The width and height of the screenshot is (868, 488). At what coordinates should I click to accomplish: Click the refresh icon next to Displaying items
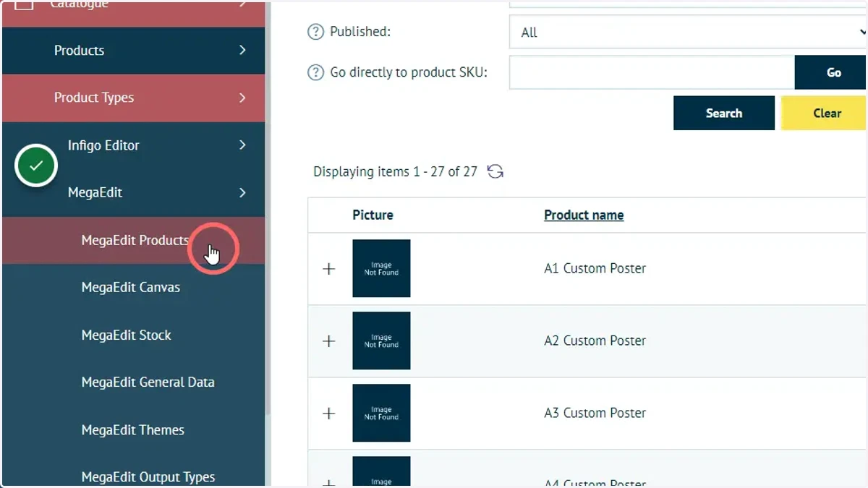[x=495, y=171]
